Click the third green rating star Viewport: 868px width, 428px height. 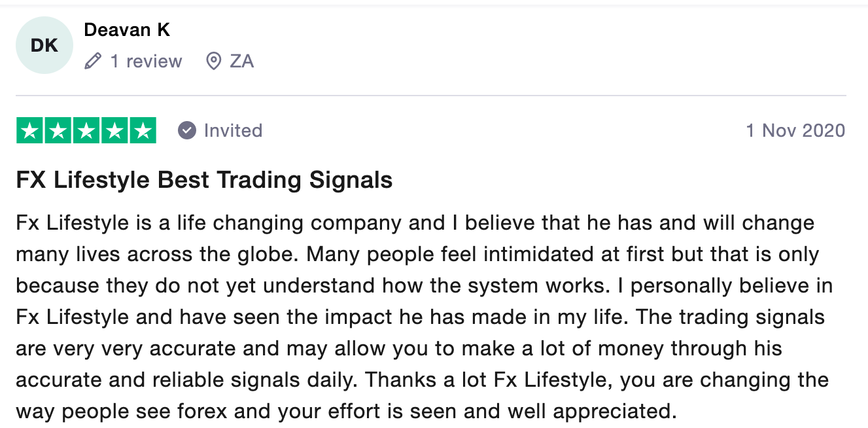pos(86,130)
